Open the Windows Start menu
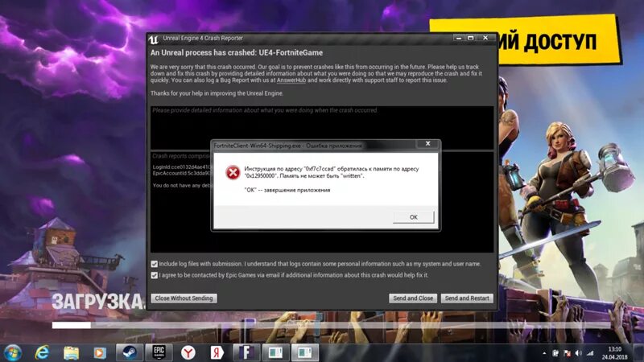644x362 pixels. (13, 352)
